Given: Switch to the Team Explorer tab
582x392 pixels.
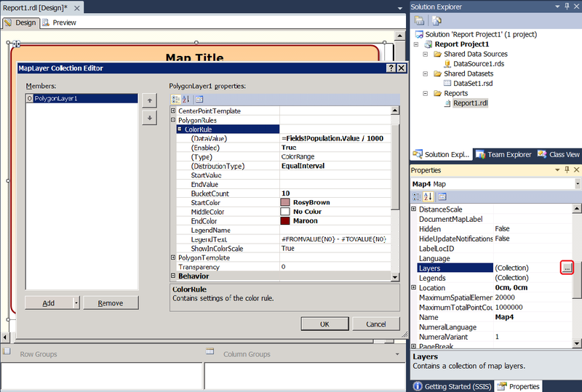Looking at the screenshot, I should (505, 154).
